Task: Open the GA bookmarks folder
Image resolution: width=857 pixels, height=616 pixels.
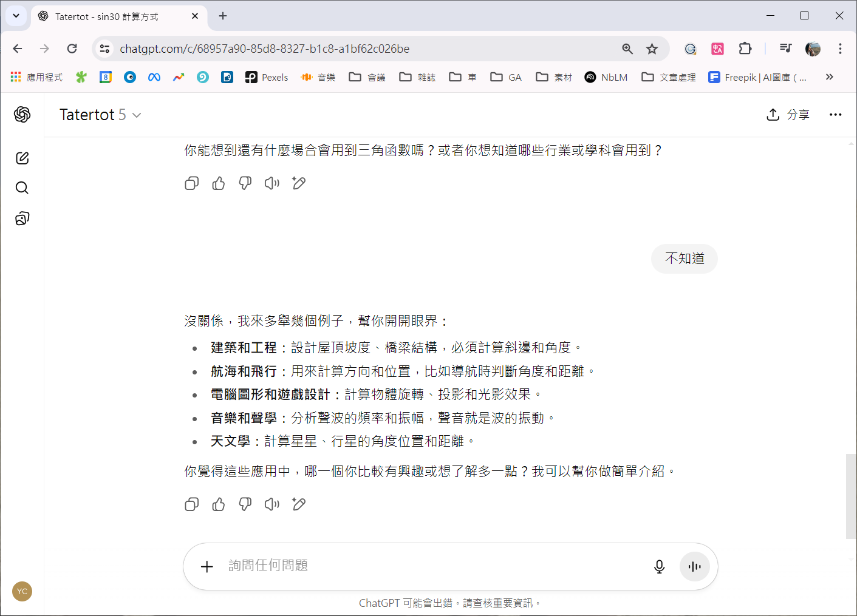Action: pos(506,77)
